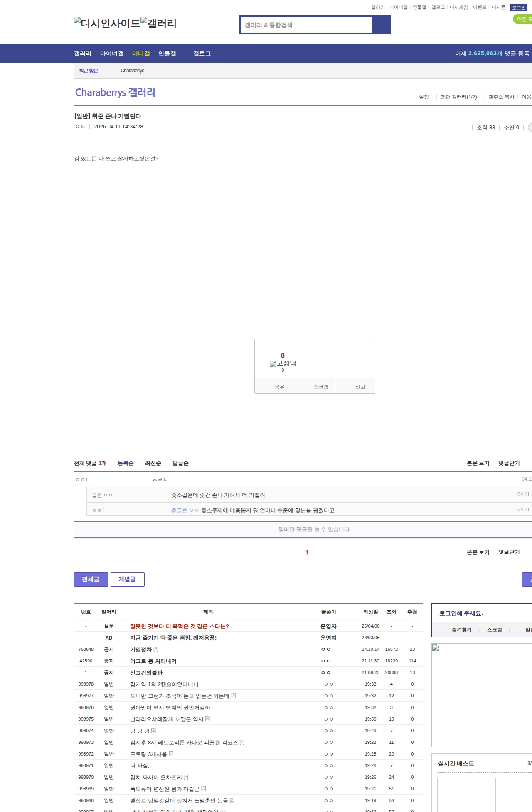Report the post using 신고
Viewport: 532px width, 812px height.
(360, 387)
